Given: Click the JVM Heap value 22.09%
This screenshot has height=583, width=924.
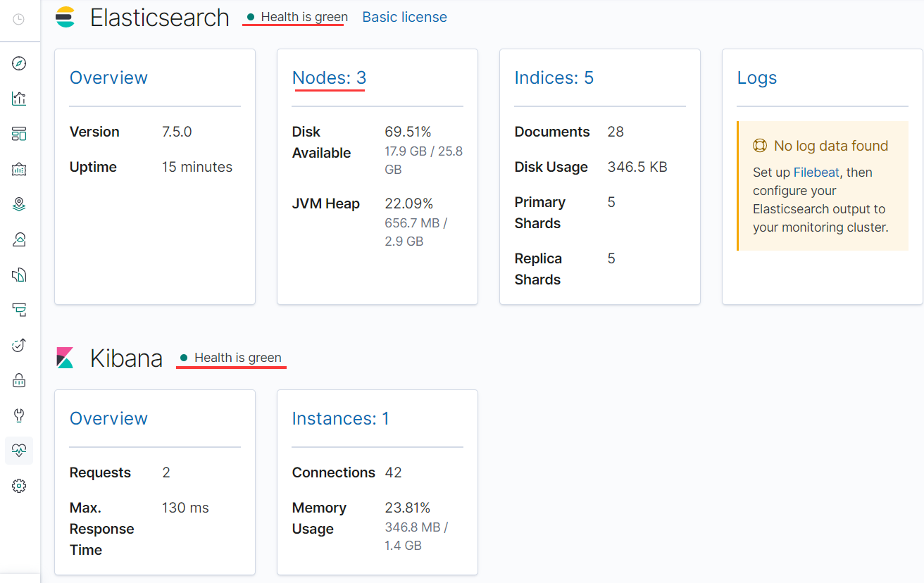Looking at the screenshot, I should click(x=408, y=203).
